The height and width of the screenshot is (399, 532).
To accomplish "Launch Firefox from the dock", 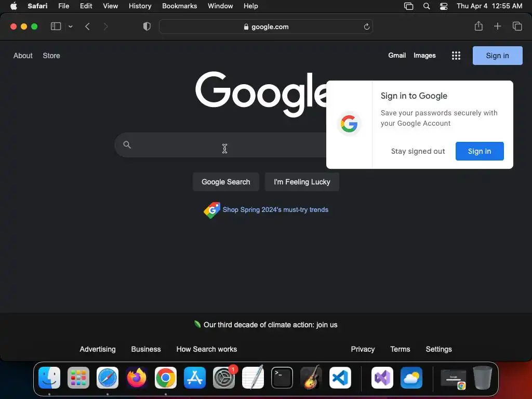I will [x=137, y=378].
